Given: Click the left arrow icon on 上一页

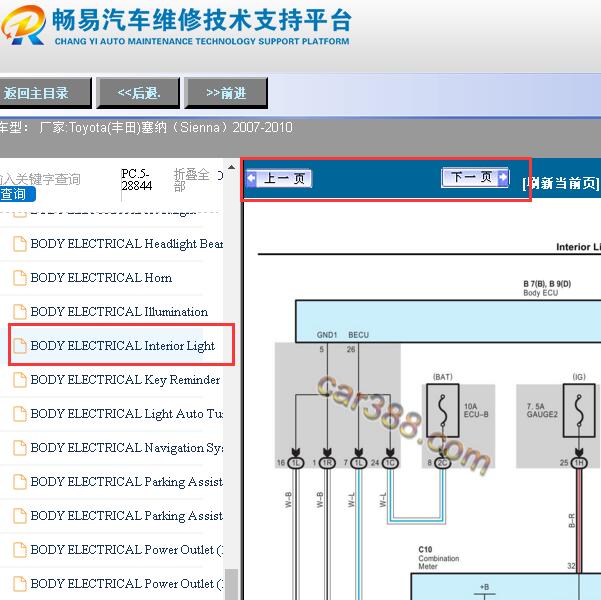Looking at the screenshot, I should [251, 178].
